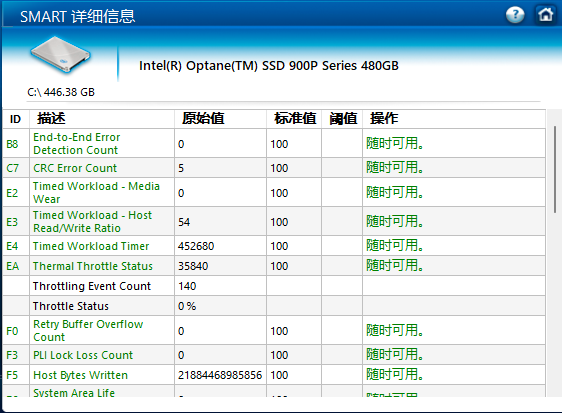Open the help question mark icon

click(515, 15)
